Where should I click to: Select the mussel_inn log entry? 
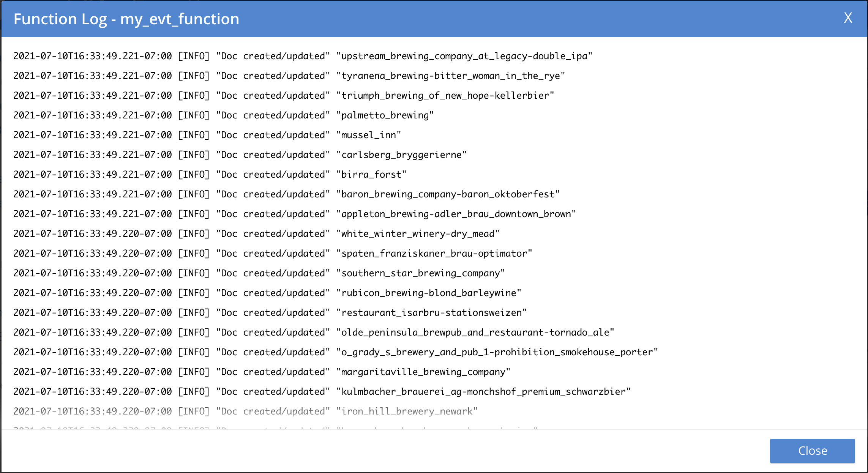pos(207,135)
